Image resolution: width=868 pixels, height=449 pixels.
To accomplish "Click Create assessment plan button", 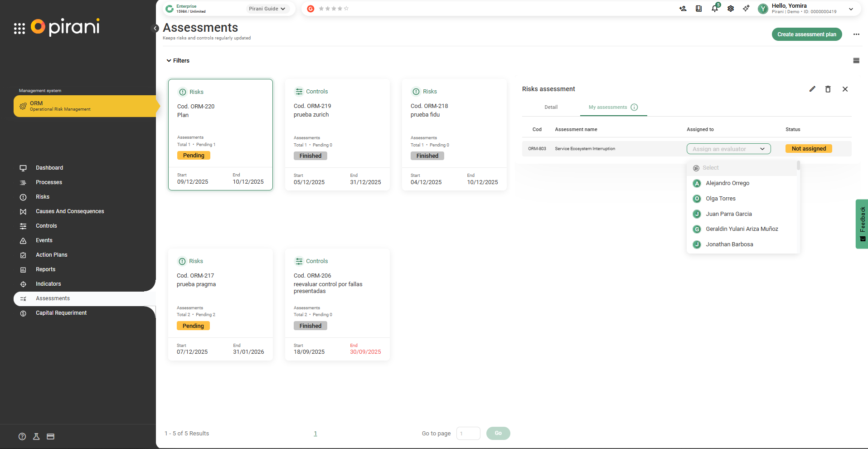I will tap(806, 34).
